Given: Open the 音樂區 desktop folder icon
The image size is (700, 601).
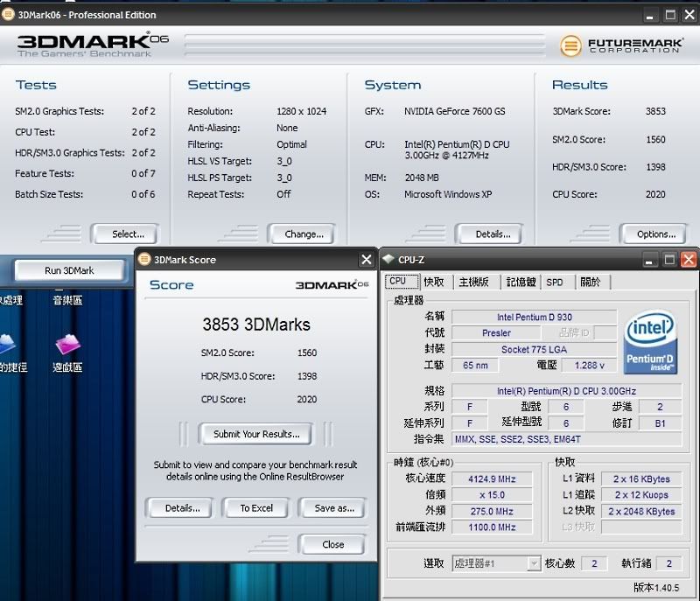Looking at the screenshot, I should click(x=67, y=300).
